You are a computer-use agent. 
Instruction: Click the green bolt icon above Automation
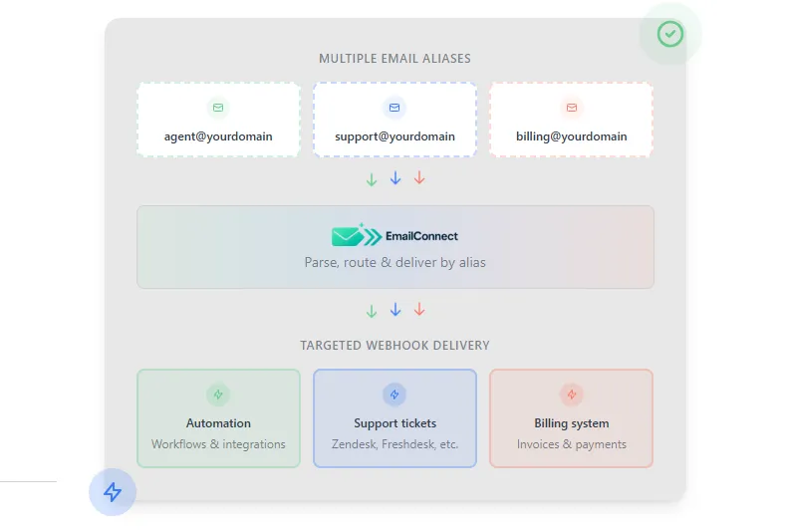(x=218, y=395)
